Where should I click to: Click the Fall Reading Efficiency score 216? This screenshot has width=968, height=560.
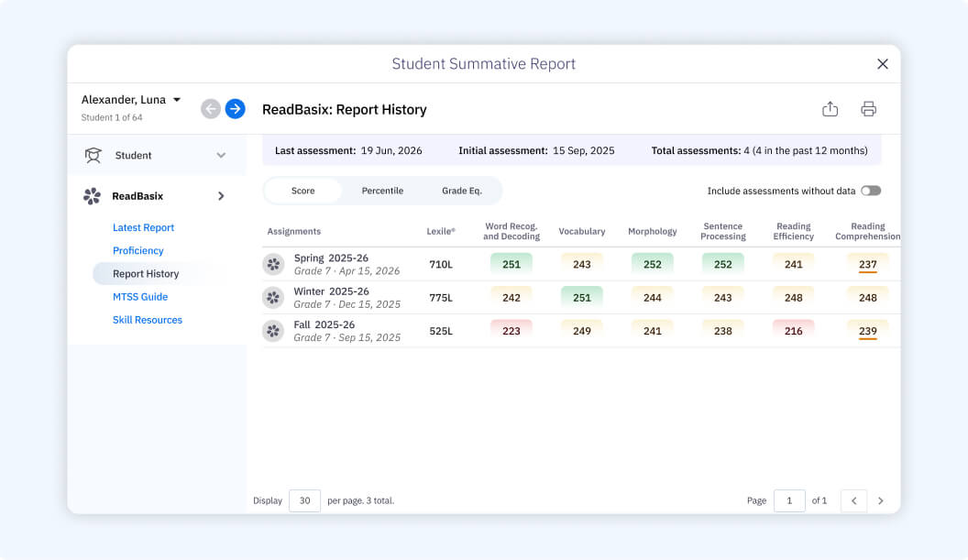coord(793,331)
